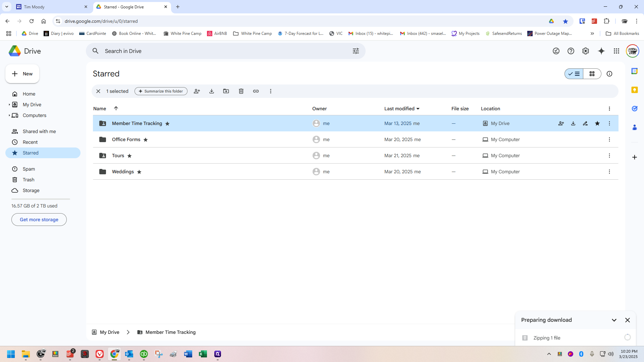Copy link using the toolbar link icon
Image resolution: width=644 pixels, height=362 pixels.
[256, 91]
